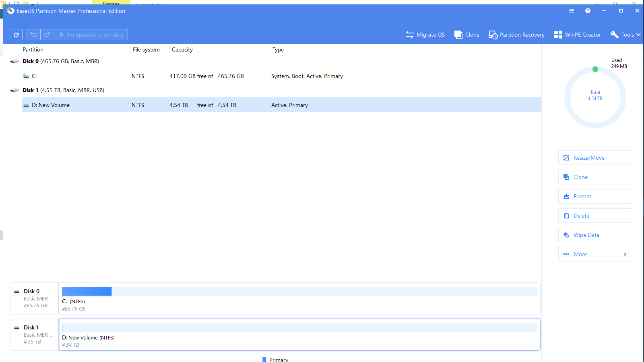Click the Partition Recovery icon
Screen dimensions: 644x362
tap(493, 35)
